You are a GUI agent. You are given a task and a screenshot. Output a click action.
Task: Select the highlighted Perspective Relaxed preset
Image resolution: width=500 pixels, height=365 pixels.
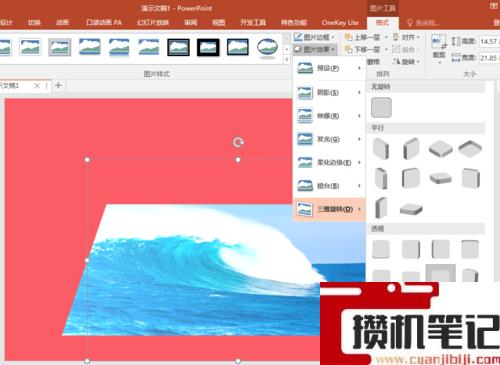click(x=441, y=273)
